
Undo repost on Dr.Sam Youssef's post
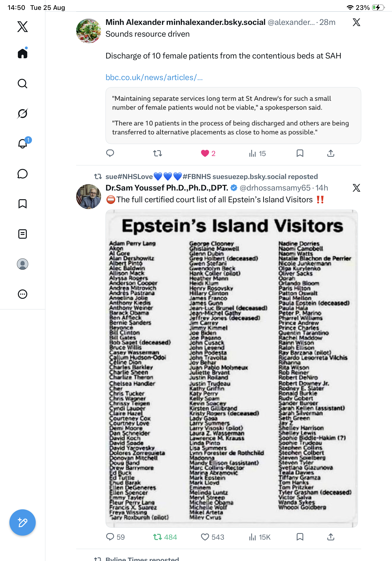click(158, 537)
